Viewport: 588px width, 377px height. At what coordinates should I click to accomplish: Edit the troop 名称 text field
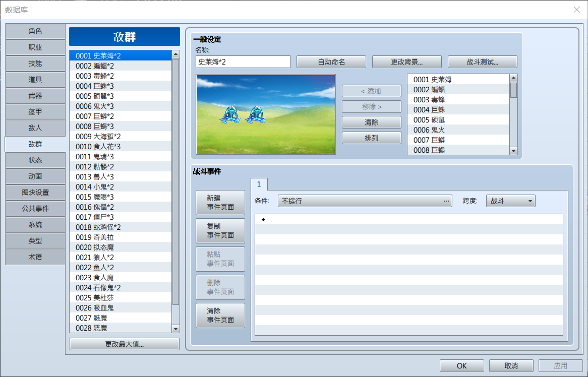pyautogui.click(x=243, y=62)
